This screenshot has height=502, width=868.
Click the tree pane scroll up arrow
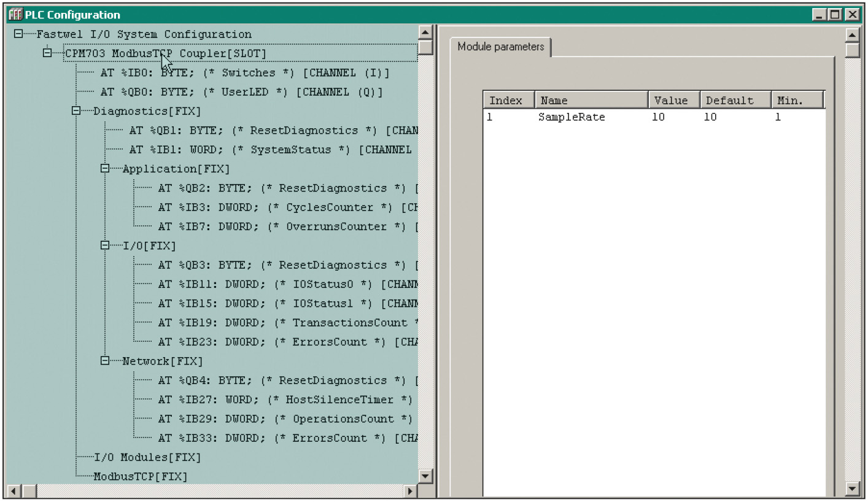point(425,33)
